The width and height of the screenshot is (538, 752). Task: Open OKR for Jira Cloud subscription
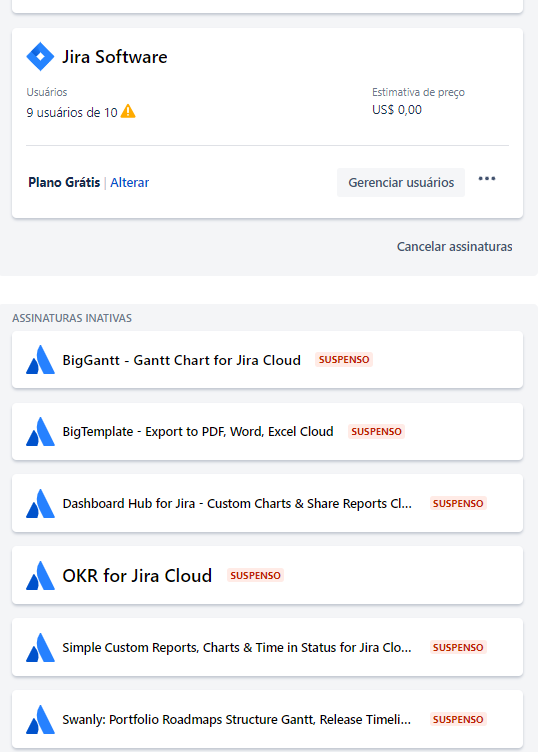137,576
